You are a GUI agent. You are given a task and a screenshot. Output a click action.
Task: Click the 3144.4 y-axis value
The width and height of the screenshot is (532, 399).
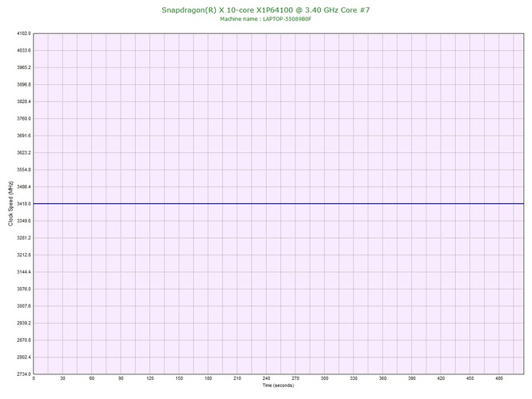pyautogui.click(x=24, y=272)
